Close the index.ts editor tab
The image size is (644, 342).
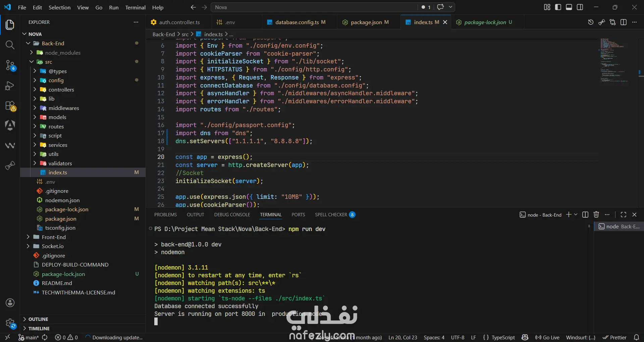tap(445, 22)
